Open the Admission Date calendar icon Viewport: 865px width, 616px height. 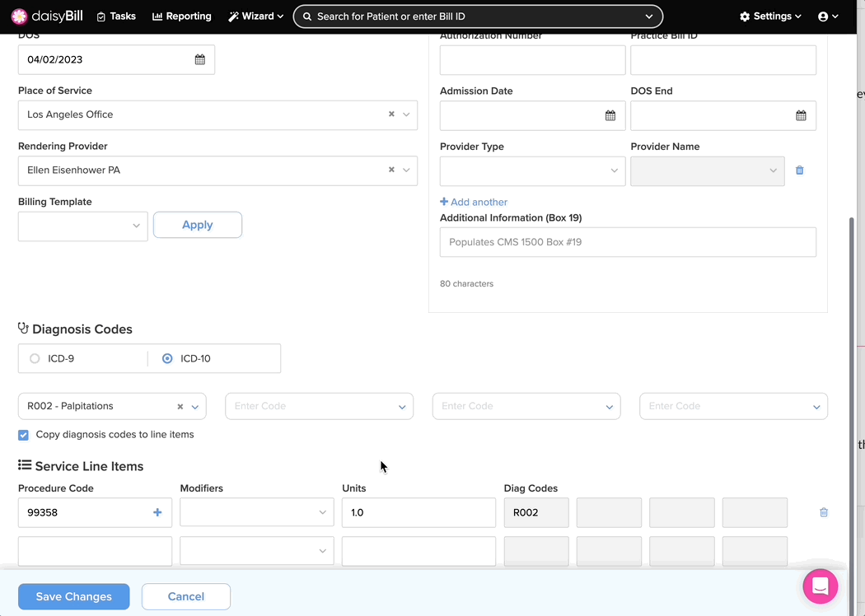coord(610,115)
